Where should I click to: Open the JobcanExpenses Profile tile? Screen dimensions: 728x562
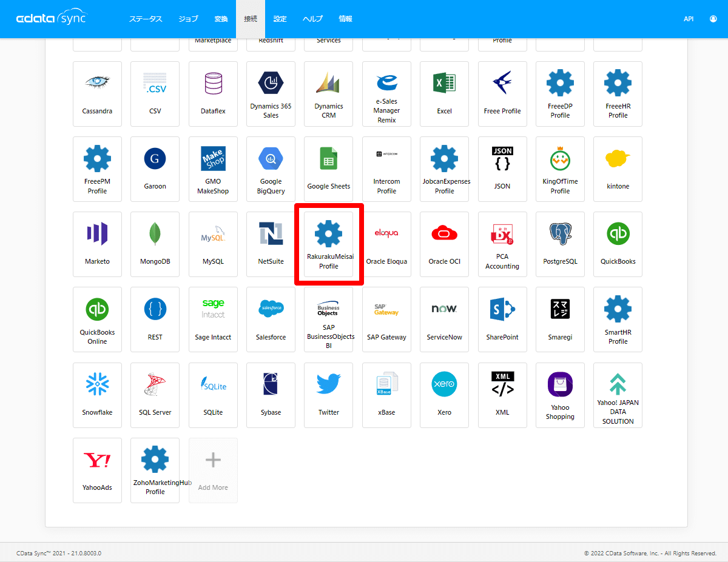point(445,169)
